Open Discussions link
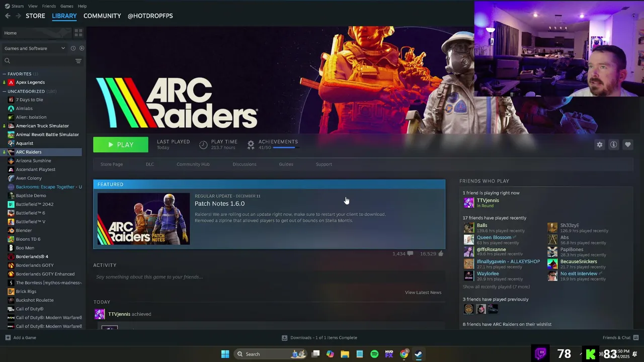The height and width of the screenshot is (362, 644). [245, 164]
